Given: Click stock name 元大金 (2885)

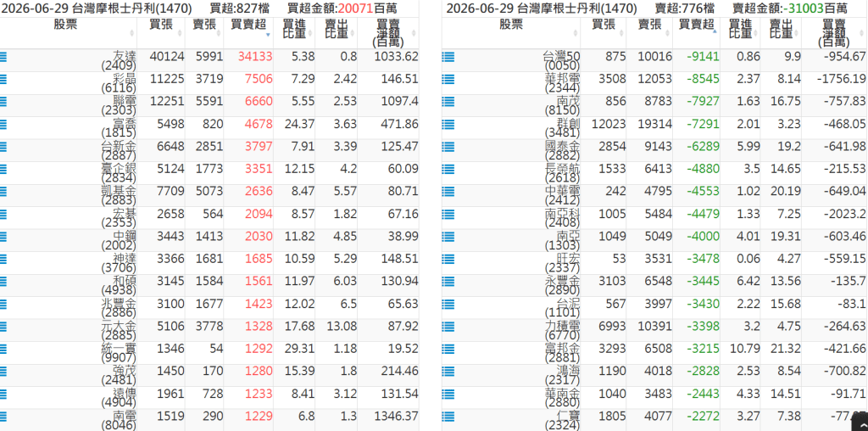Looking at the screenshot, I should (x=119, y=331).
